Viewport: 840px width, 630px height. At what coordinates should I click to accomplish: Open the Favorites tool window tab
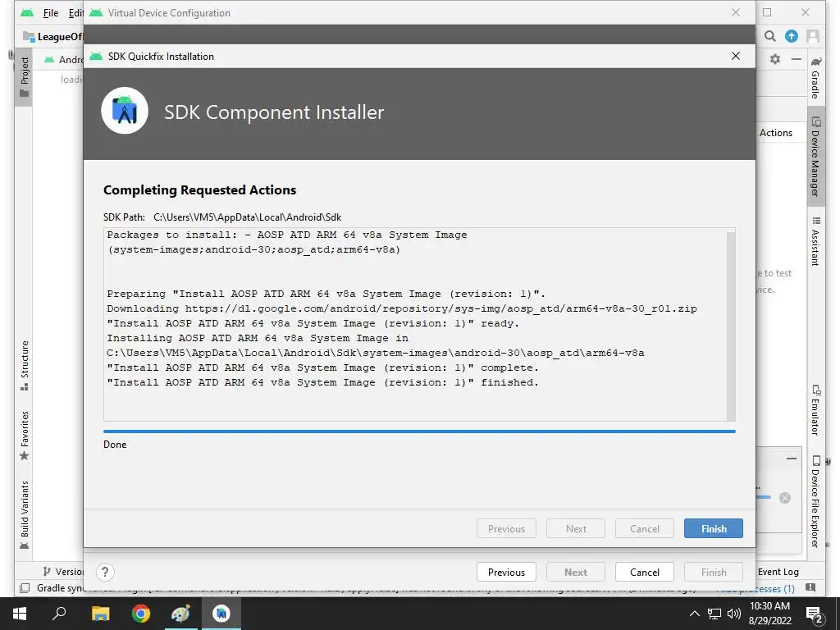click(24, 436)
